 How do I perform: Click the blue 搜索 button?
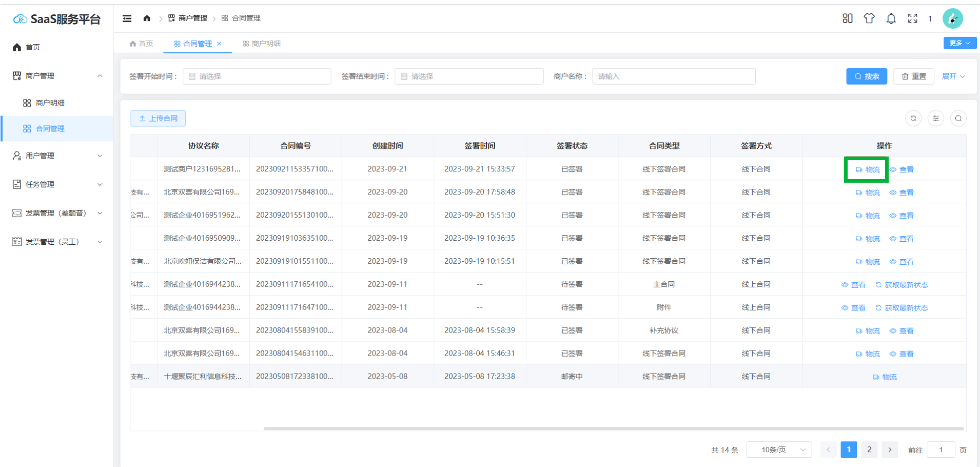pos(866,76)
